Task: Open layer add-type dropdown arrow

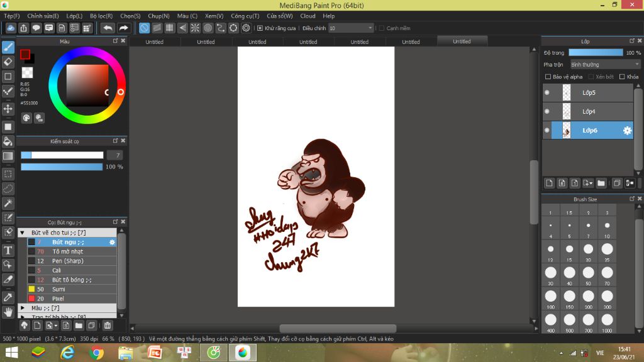Action: [x=588, y=183]
